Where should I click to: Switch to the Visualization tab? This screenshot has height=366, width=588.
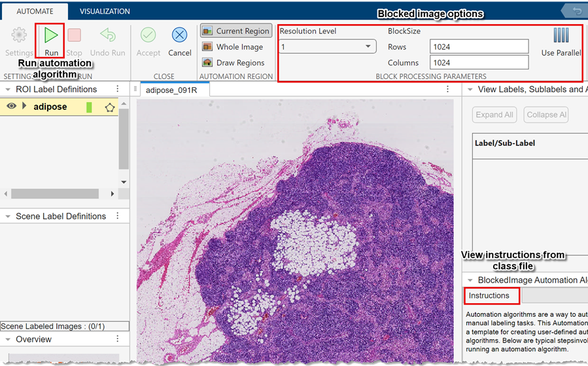[x=105, y=11]
